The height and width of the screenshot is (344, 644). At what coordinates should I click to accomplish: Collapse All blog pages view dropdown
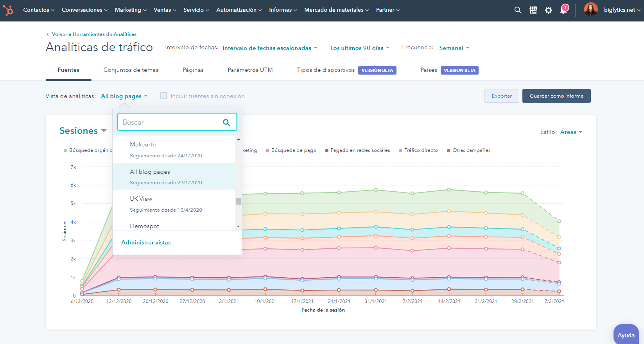point(124,96)
